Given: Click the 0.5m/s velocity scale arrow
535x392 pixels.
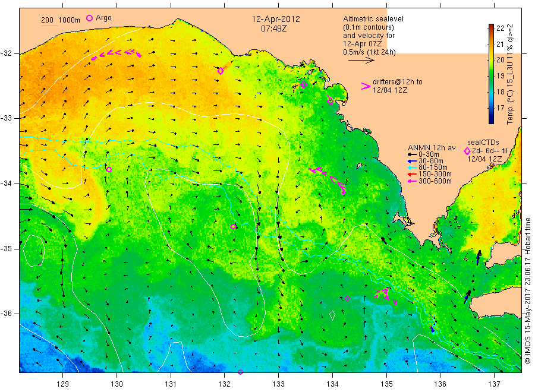Looking at the screenshot, I should click(x=361, y=61).
